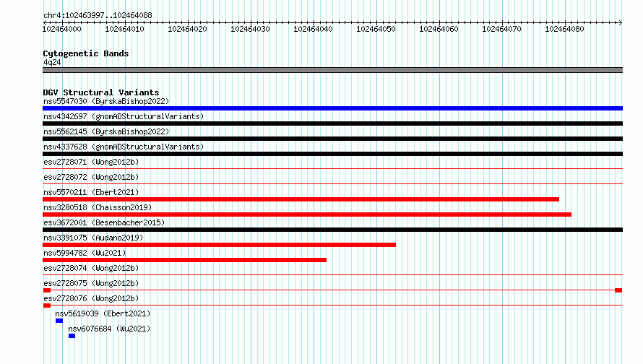Click the nsv5619039 (Ebert2021) label
Image resolution: width=643 pixels, height=364 pixels.
point(103,313)
